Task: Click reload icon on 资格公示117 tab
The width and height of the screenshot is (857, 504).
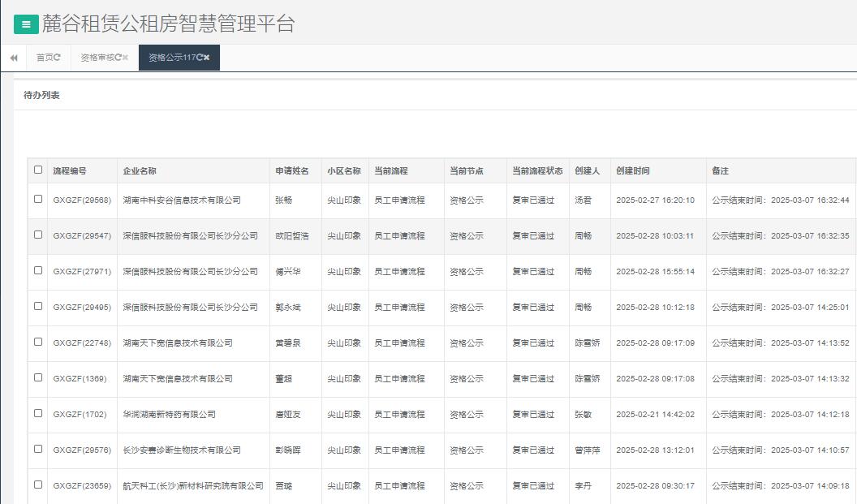Action: pyautogui.click(x=200, y=58)
